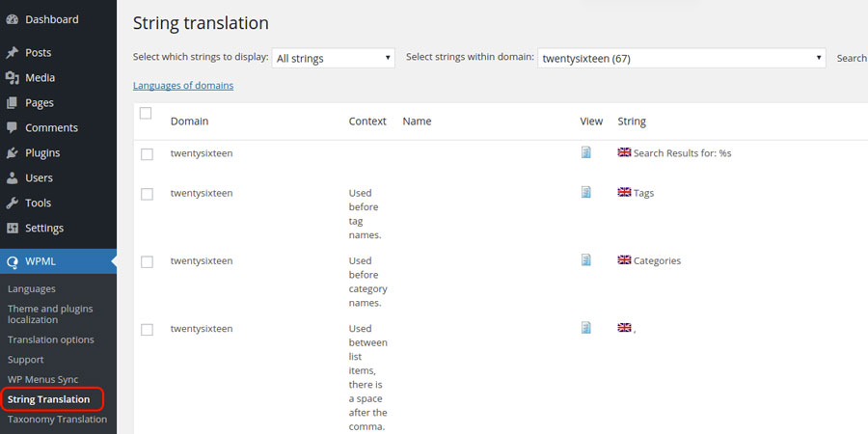868x434 pixels.
Task: Click the 'Tags' string text
Action: click(644, 193)
